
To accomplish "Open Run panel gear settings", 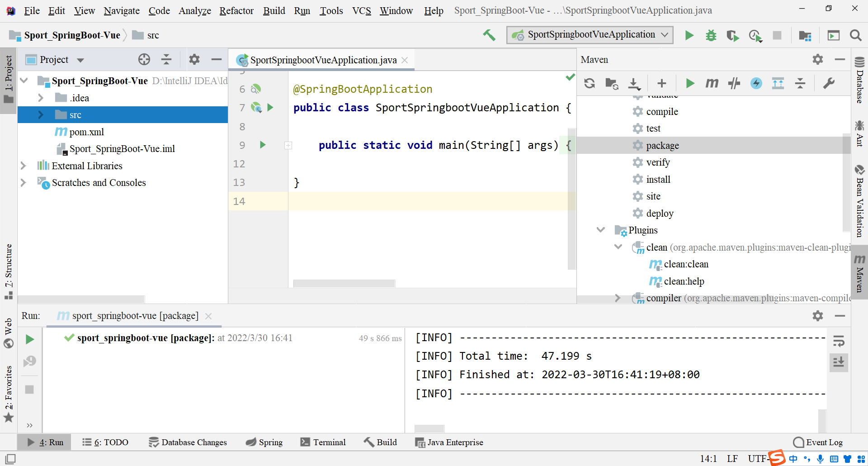I will point(818,316).
